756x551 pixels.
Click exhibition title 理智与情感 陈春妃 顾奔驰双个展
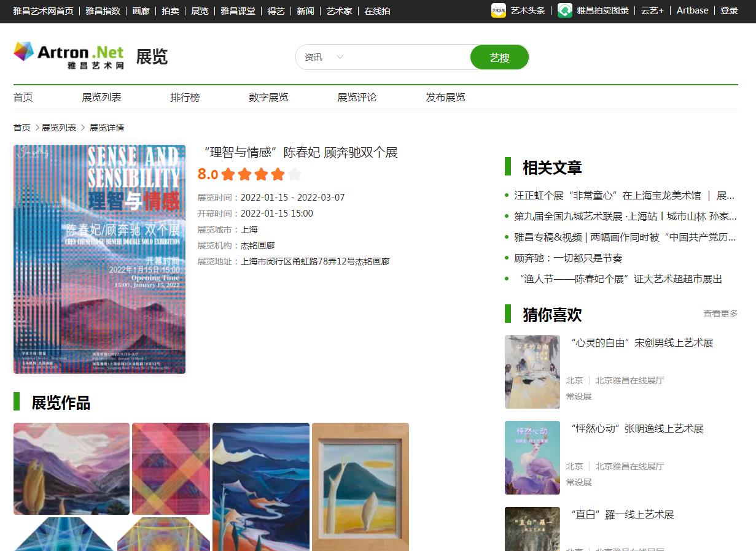300,152
